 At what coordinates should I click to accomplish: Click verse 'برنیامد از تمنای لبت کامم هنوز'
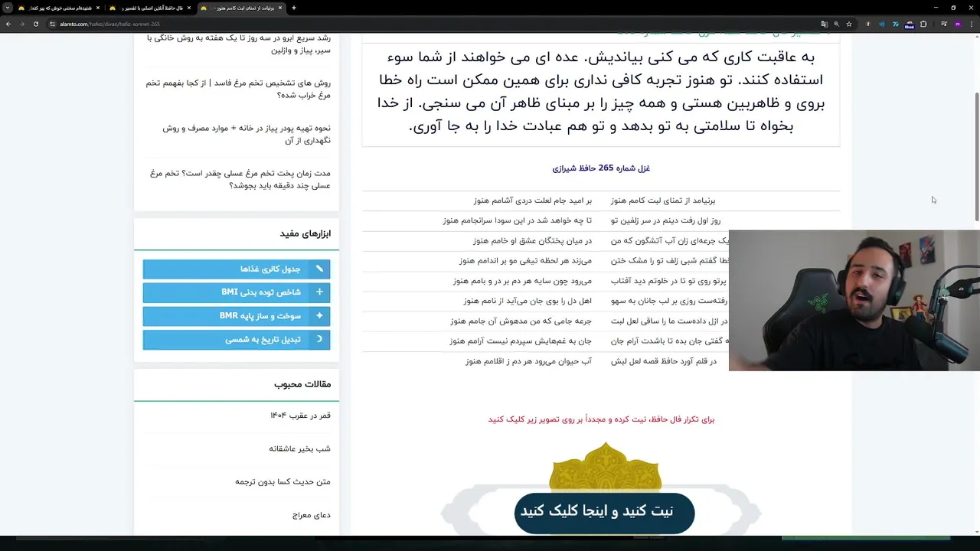(x=663, y=201)
